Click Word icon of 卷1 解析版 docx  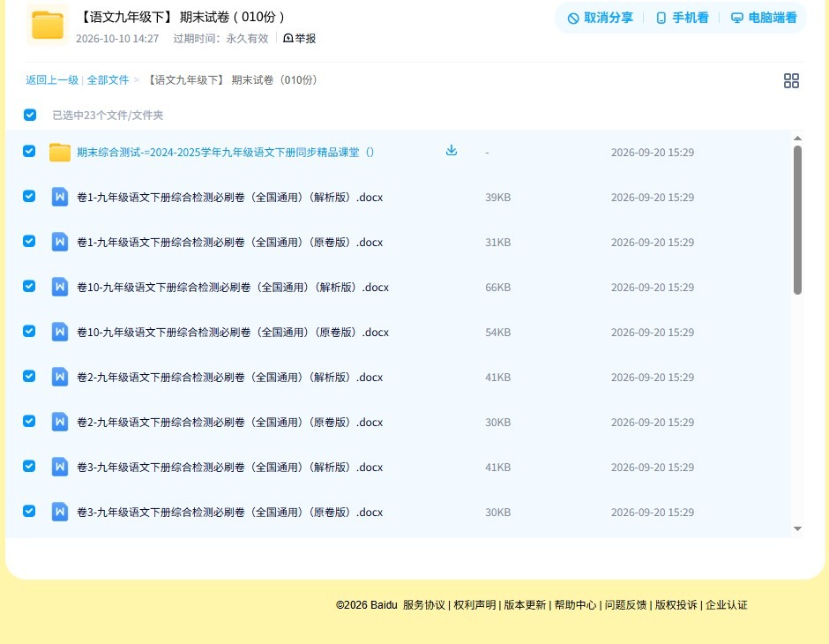click(x=60, y=198)
